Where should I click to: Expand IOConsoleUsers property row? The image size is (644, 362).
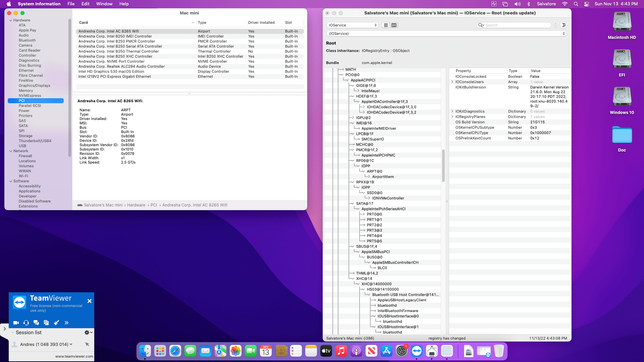pos(452,82)
